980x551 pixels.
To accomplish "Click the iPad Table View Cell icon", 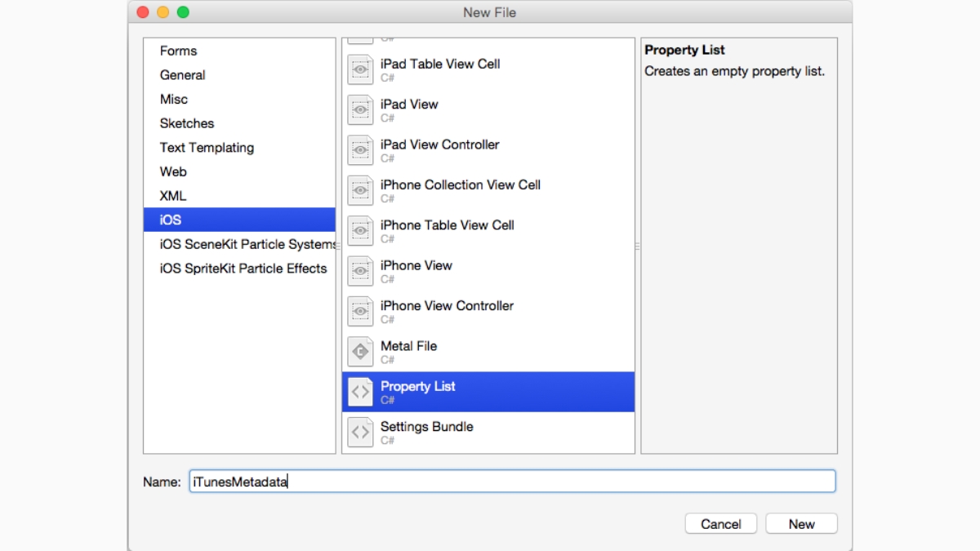I will [360, 70].
